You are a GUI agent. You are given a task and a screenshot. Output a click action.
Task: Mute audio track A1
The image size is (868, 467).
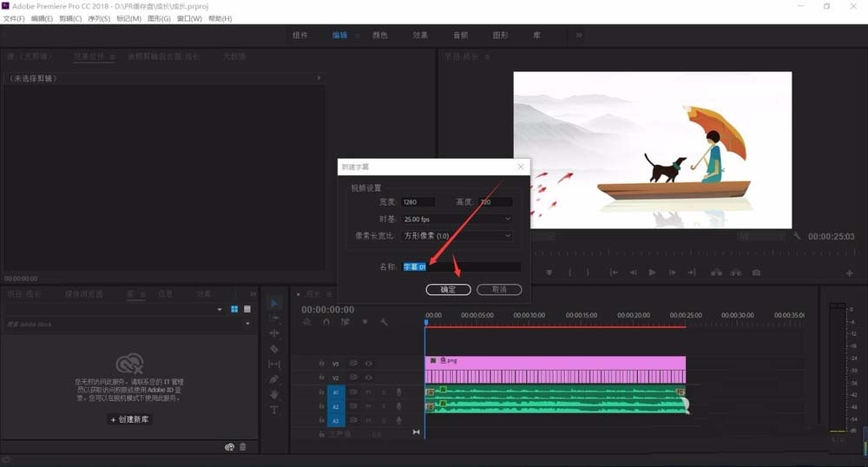369,391
